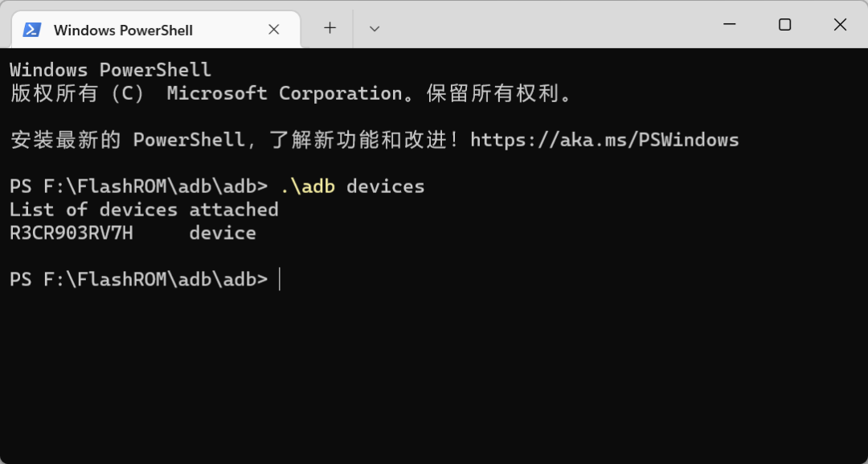Click the "Microsoft Corporation" copyright text
The width and height of the screenshot is (868, 464).
pyautogui.click(x=284, y=93)
